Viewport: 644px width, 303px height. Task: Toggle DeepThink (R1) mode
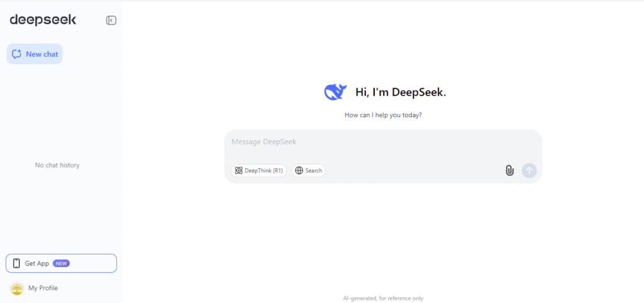pyautogui.click(x=258, y=171)
